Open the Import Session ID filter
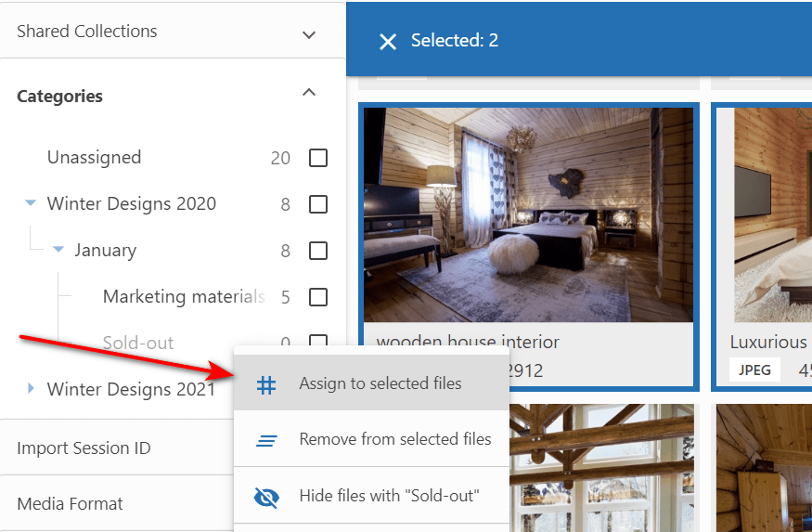This screenshot has height=532, width=812. point(84,448)
